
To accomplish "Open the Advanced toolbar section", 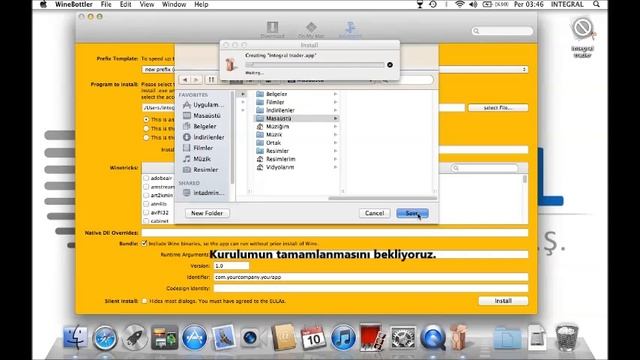I will click(350, 30).
